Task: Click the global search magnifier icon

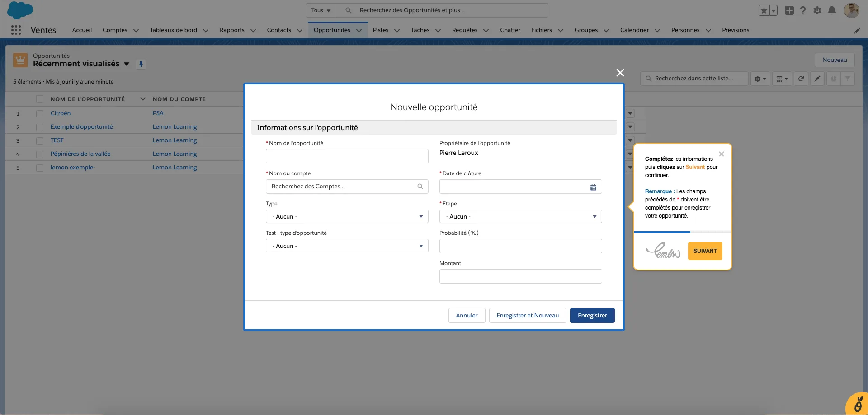Action: click(x=349, y=10)
